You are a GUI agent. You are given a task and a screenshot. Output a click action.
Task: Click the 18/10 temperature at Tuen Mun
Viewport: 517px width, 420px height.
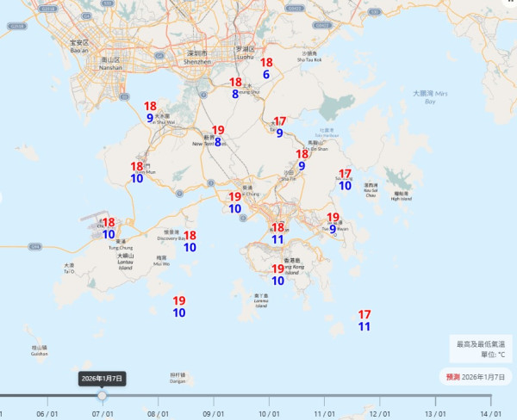(137, 172)
